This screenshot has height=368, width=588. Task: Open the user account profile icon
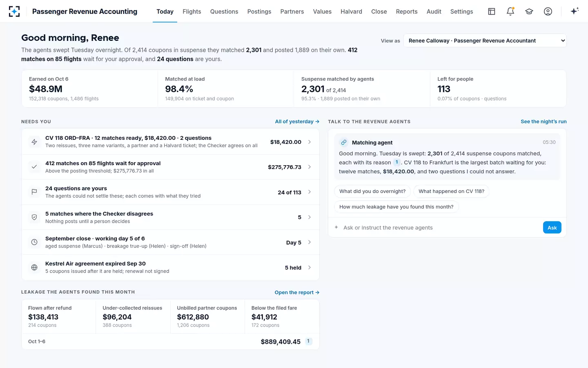pyautogui.click(x=548, y=11)
